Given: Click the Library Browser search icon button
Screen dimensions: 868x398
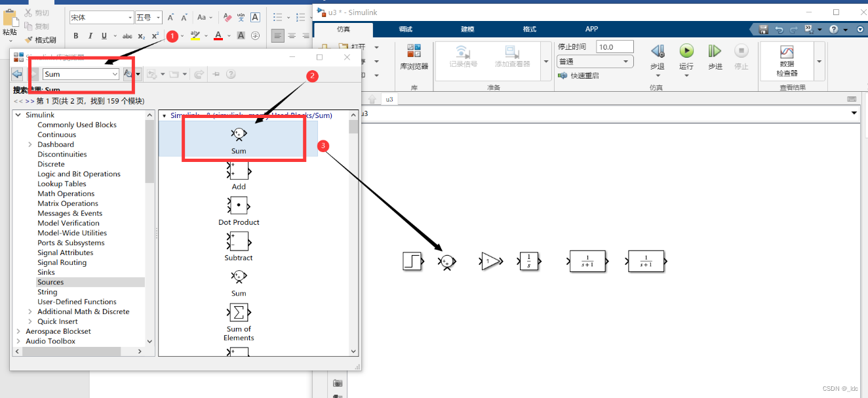Looking at the screenshot, I should point(129,74).
